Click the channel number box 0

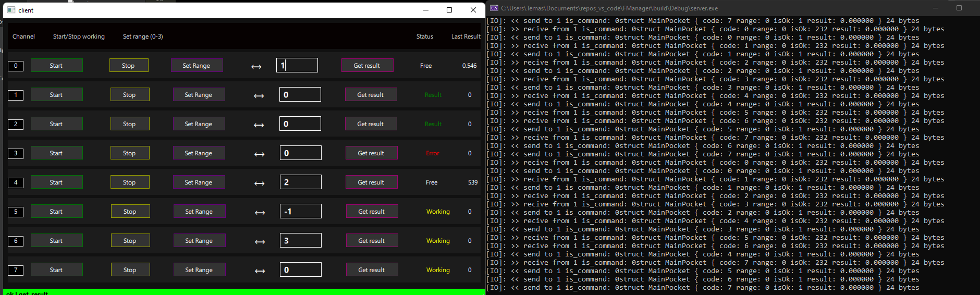[x=16, y=66]
